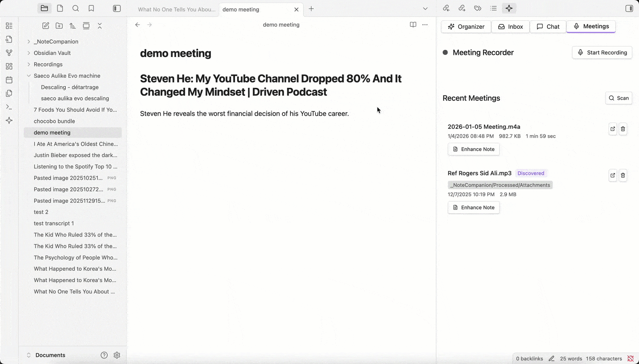Open the outgoing links icon
The height and width of the screenshot is (364, 639).
[462, 8]
